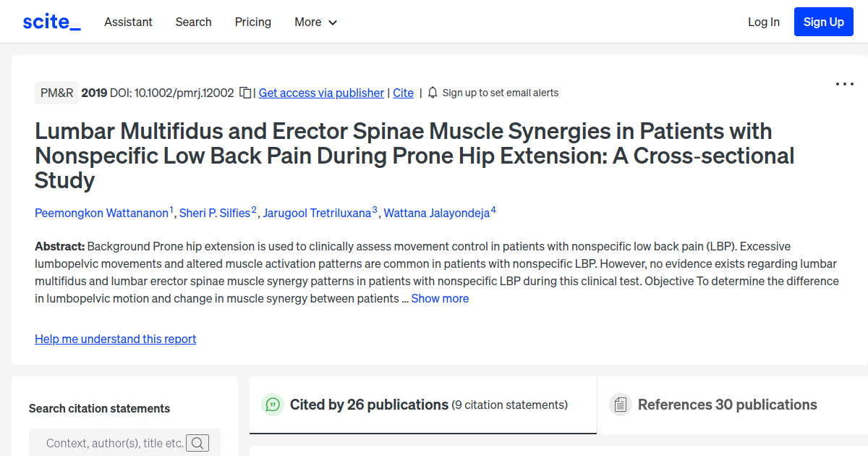Click the copy DOI icon
The height and width of the screenshot is (456, 868).
click(x=244, y=93)
